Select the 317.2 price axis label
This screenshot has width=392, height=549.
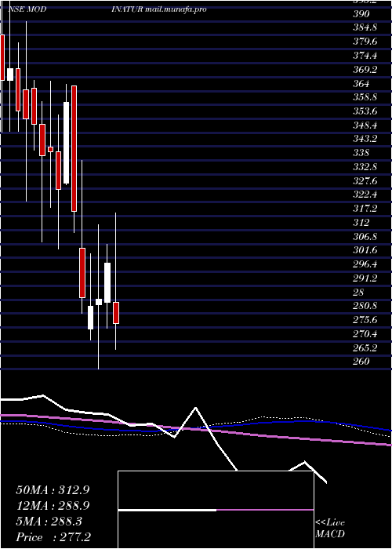pos(365,209)
